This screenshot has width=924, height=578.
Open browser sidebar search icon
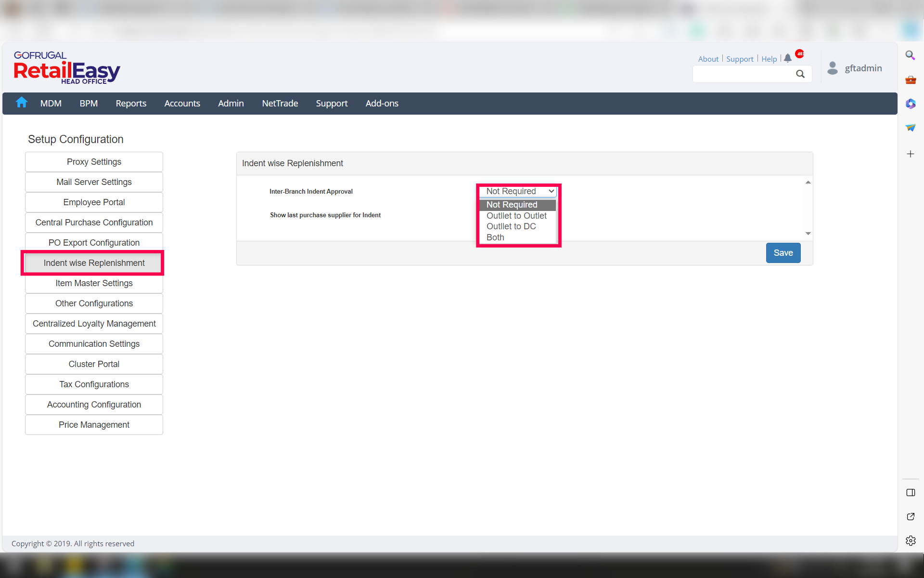pos(910,55)
